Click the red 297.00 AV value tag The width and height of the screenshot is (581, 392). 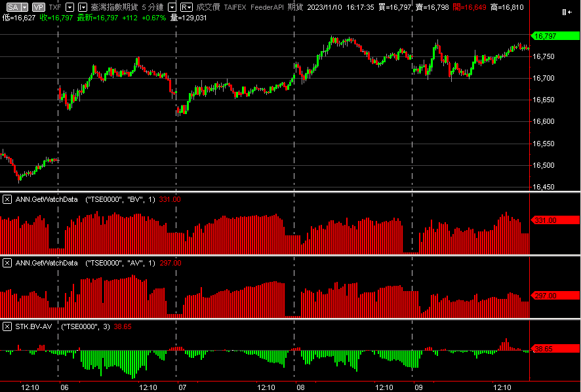(x=555, y=296)
